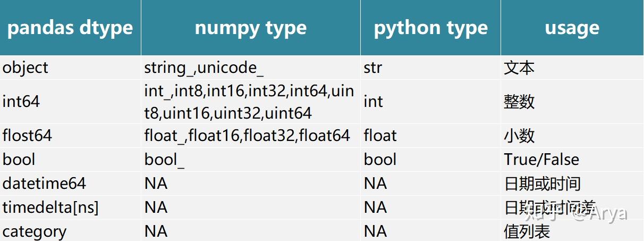Click the 'float_,float16,float32,float64' cell
644x241 pixels.
point(251,136)
